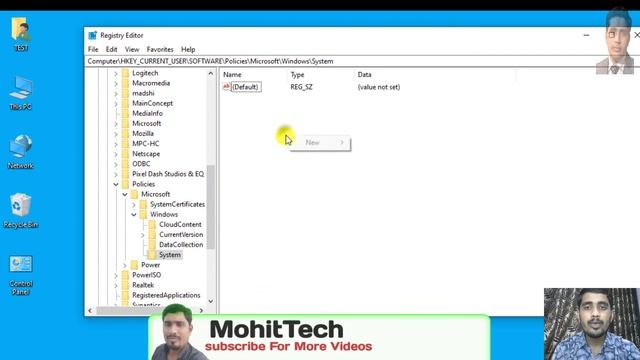
Task: Expand the Power key
Action: (125, 265)
